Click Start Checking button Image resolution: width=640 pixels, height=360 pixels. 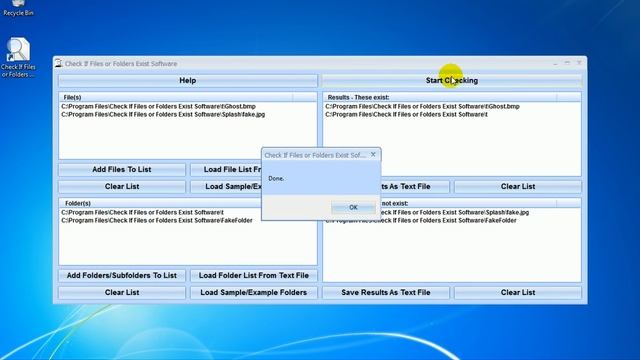tap(452, 80)
